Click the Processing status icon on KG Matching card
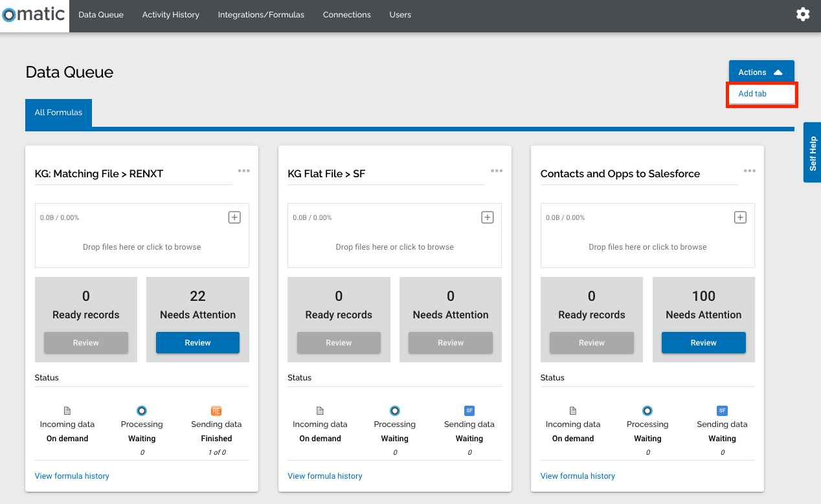The height and width of the screenshot is (504, 821). click(x=142, y=410)
